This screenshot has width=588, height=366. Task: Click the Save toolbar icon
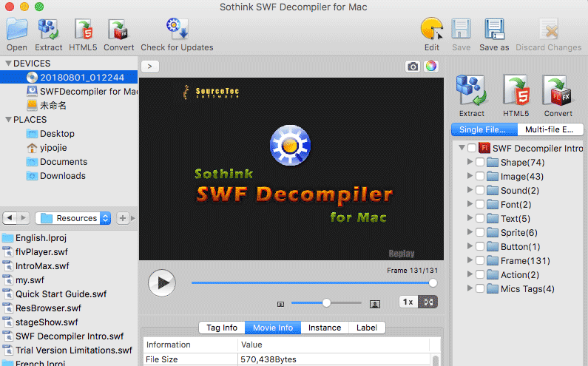461,30
